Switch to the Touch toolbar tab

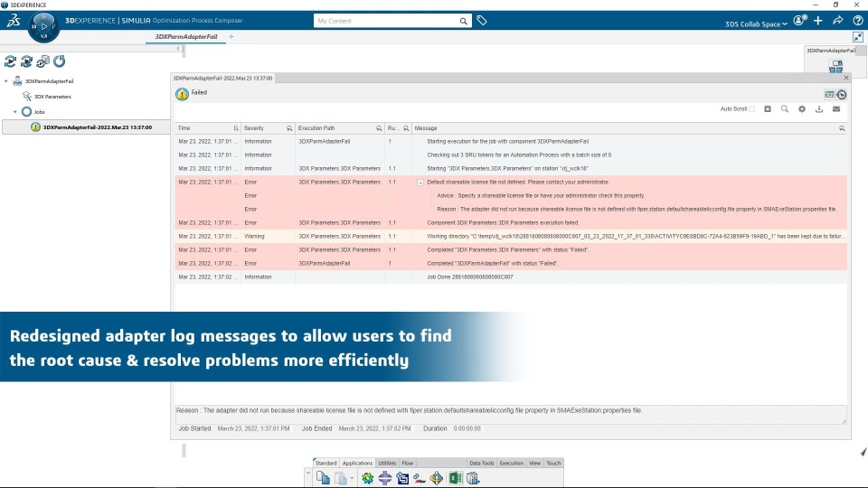(553, 463)
